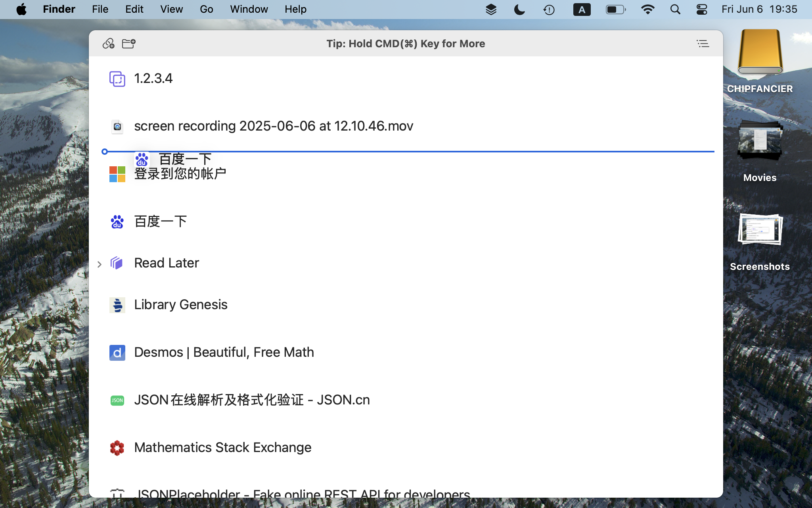This screenshot has height=508, width=812.
Task: Click the green JSON icon
Action: pyautogui.click(x=117, y=400)
